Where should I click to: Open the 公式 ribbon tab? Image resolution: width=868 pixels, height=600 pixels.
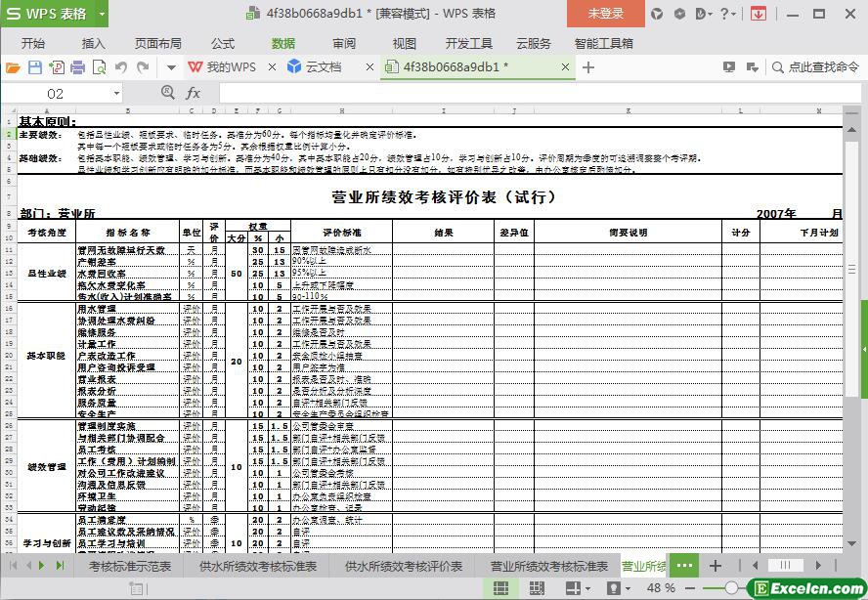tap(223, 44)
